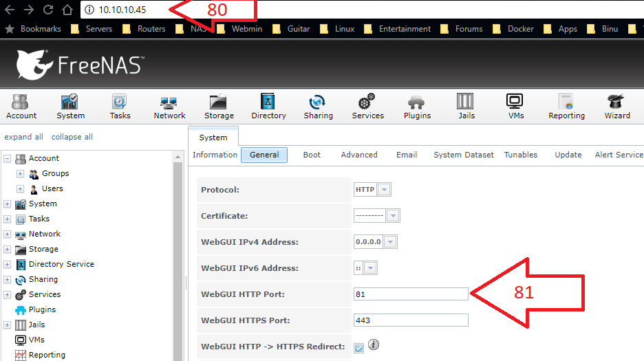Select Services in the sidebar tree
644x361 pixels.
point(44,294)
